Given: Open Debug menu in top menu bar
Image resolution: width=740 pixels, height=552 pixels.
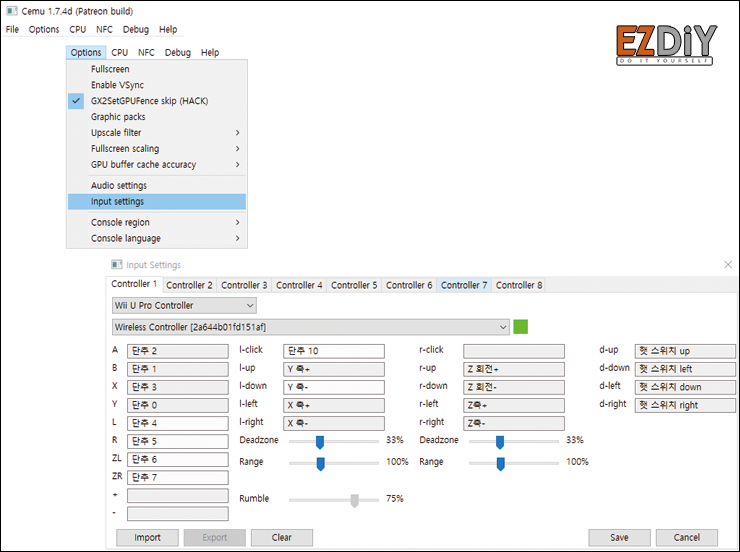Looking at the screenshot, I should 136,29.
